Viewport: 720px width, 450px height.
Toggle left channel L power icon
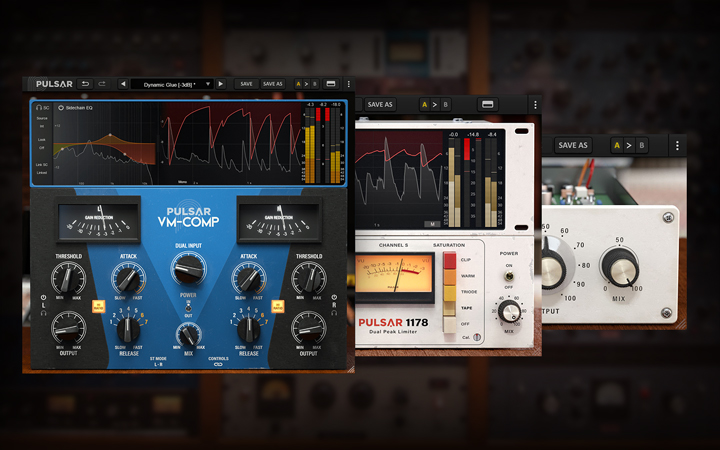click(44, 298)
